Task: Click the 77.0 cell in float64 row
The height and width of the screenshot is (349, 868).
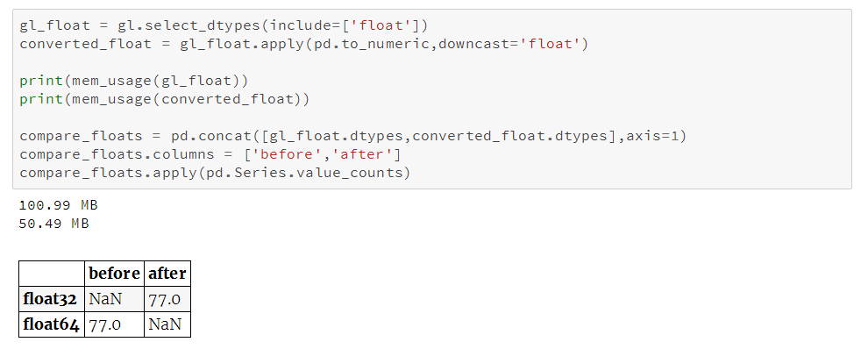Action: pyautogui.click(x=114, y=324)
